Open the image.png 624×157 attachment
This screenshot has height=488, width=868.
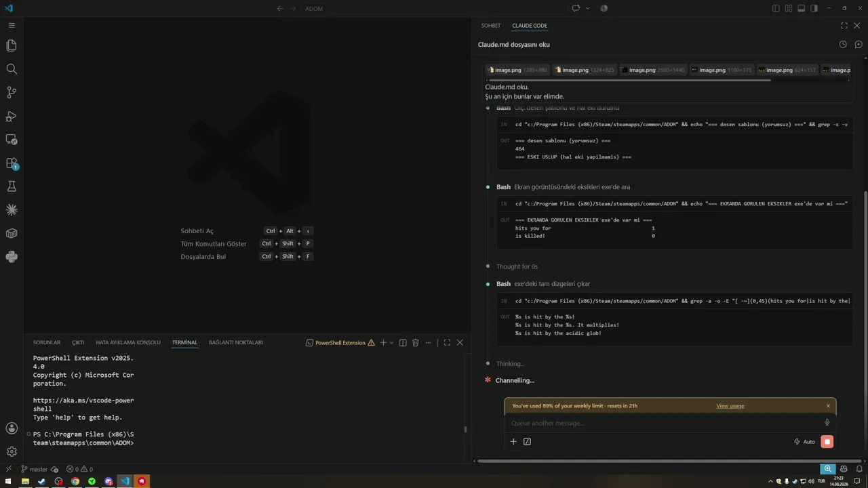(x=787, y=70)
